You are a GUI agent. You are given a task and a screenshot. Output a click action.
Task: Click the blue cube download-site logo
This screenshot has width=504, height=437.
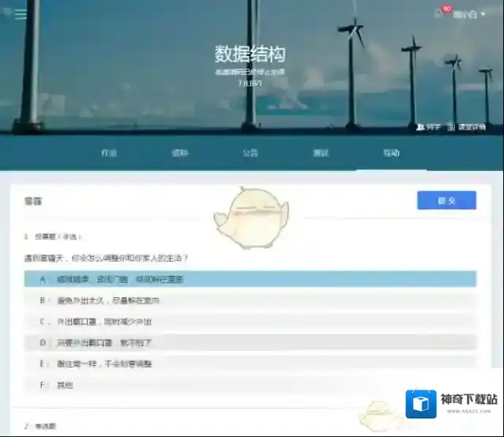coord(421,403)
